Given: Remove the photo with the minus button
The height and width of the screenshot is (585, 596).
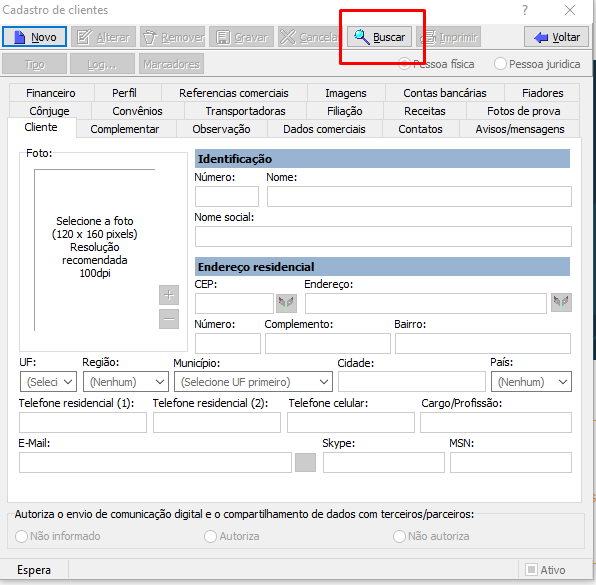Looking at the screenshot, I should pos(169,319).
